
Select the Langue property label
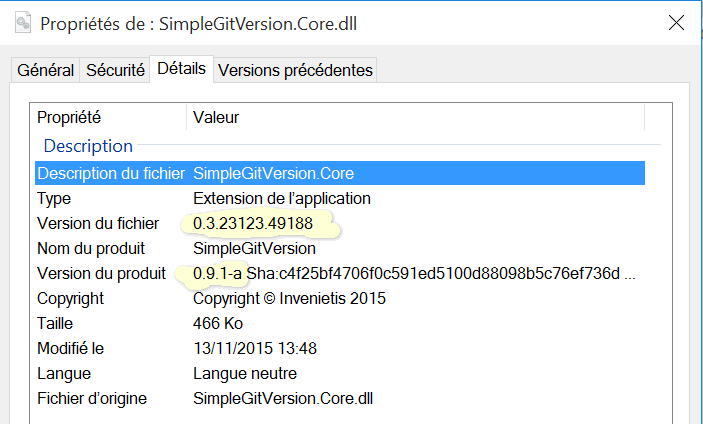(64, 374)
